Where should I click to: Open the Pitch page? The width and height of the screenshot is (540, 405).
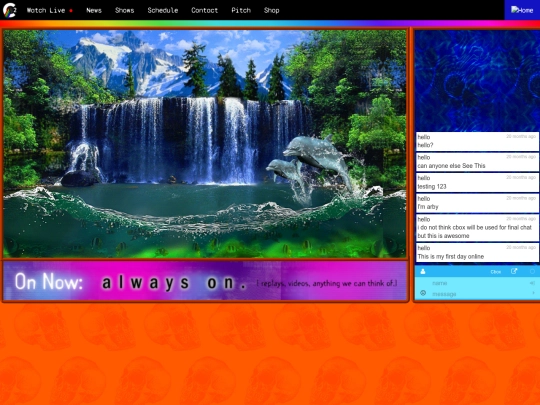click(241, 10)
